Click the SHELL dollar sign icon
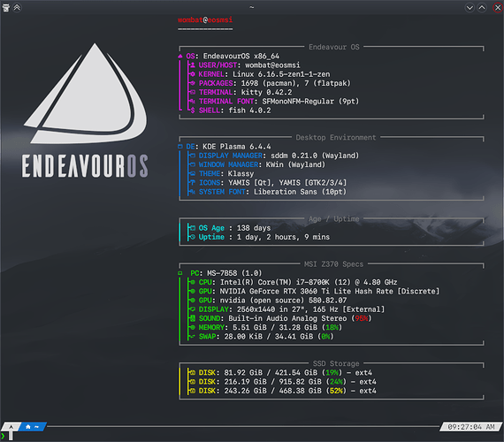504x442 pixels. coord(193,110)
